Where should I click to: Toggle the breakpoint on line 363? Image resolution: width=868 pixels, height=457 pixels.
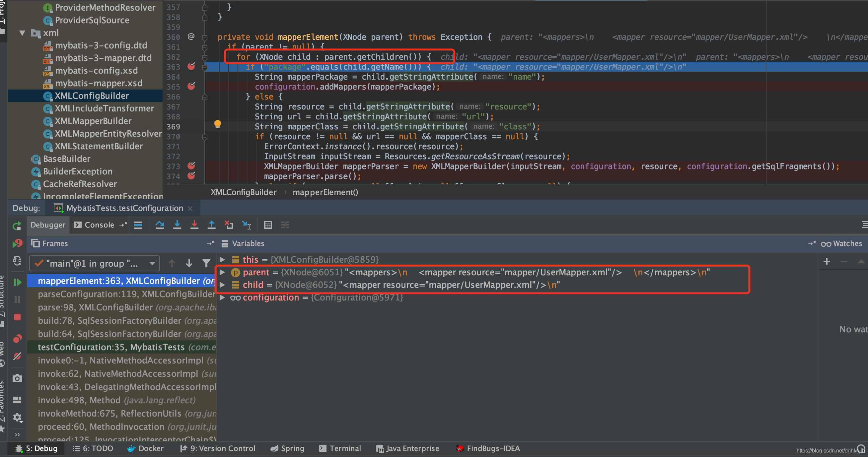191,66
